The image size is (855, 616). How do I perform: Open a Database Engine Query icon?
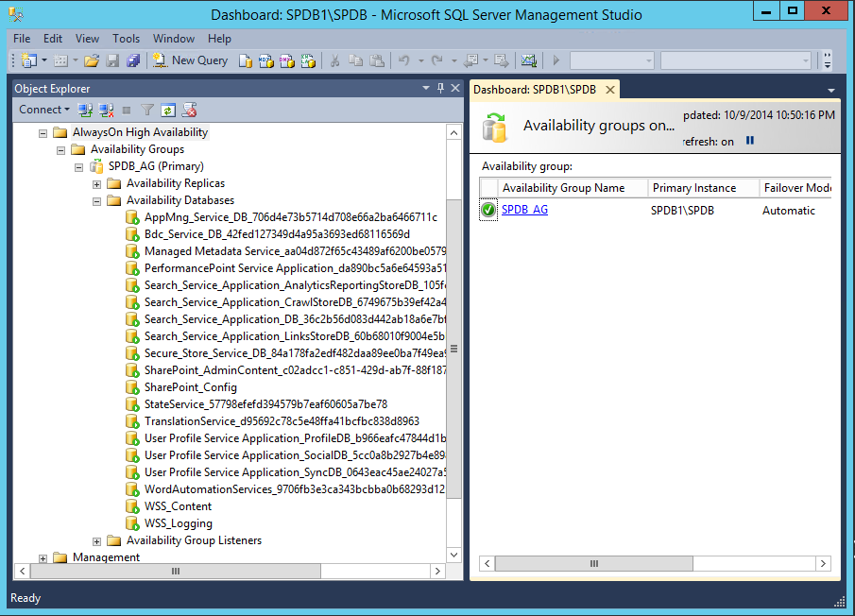(x=246, y=60)
